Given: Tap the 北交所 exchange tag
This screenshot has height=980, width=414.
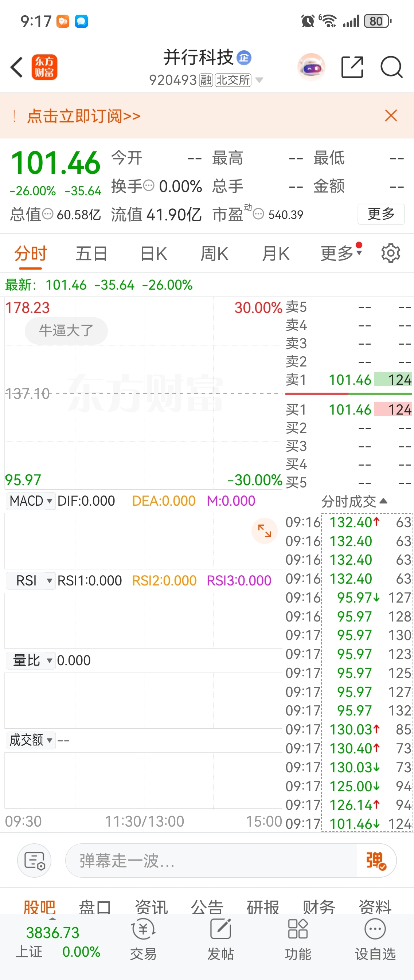Looking at the screenshot, I should point(233,80).
